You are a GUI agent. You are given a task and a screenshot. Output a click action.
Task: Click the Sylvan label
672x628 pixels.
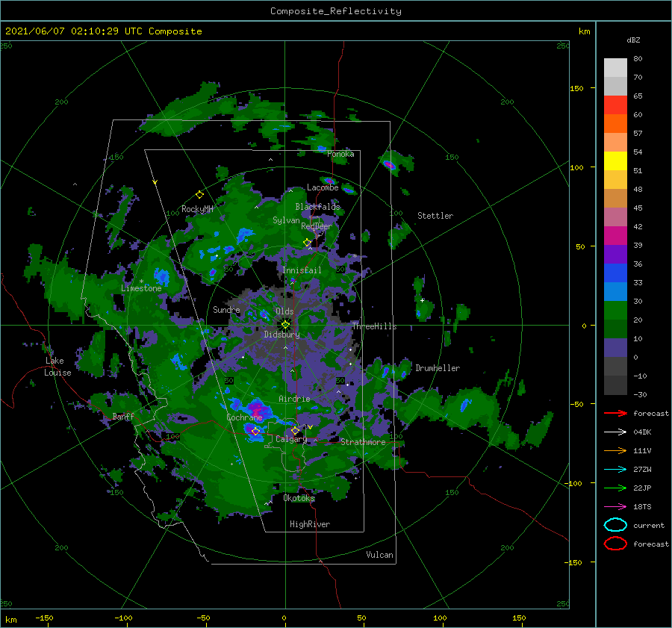(286, 220)
